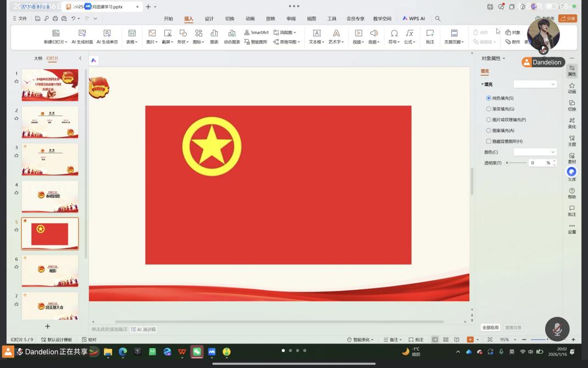
Task: Open the 美化 beautify side panel icon
Action: (572, 123)
